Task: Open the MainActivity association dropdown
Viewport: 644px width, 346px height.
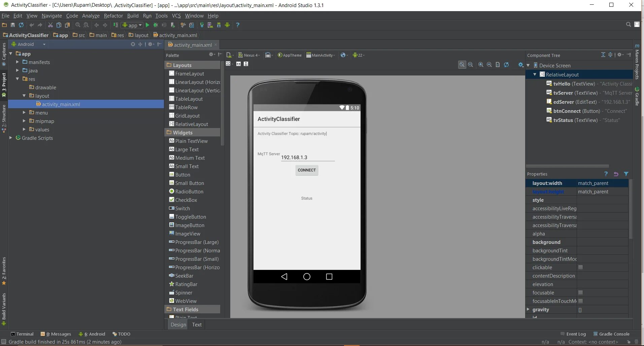Action: 321,55
